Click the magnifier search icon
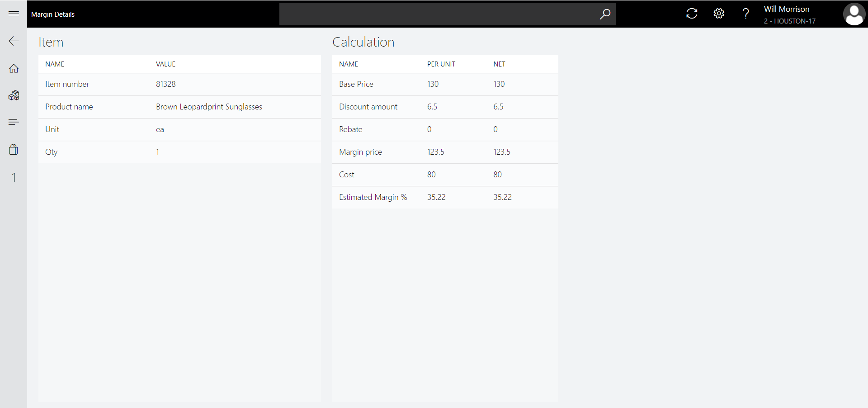 [604, 14]
